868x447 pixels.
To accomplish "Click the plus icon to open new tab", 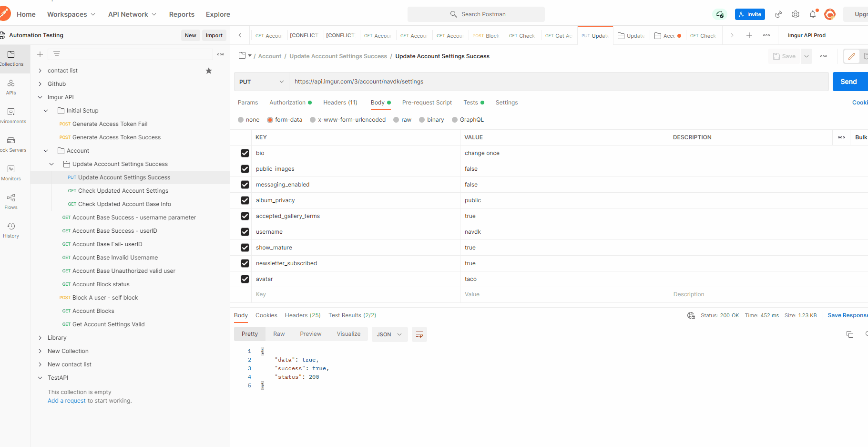I will coord(749,35).
